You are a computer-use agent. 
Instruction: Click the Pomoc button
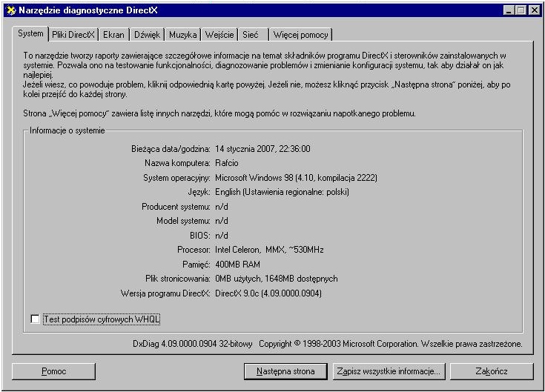pos(53,371)
